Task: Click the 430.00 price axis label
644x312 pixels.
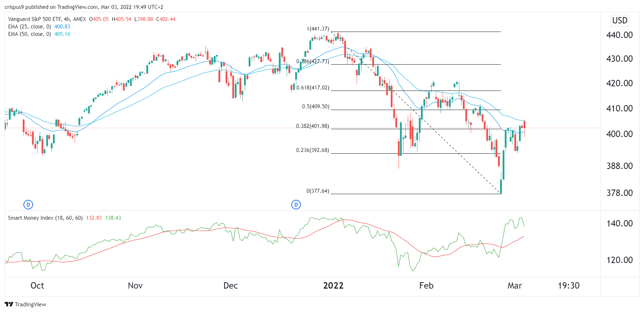Action: [619, 59]
